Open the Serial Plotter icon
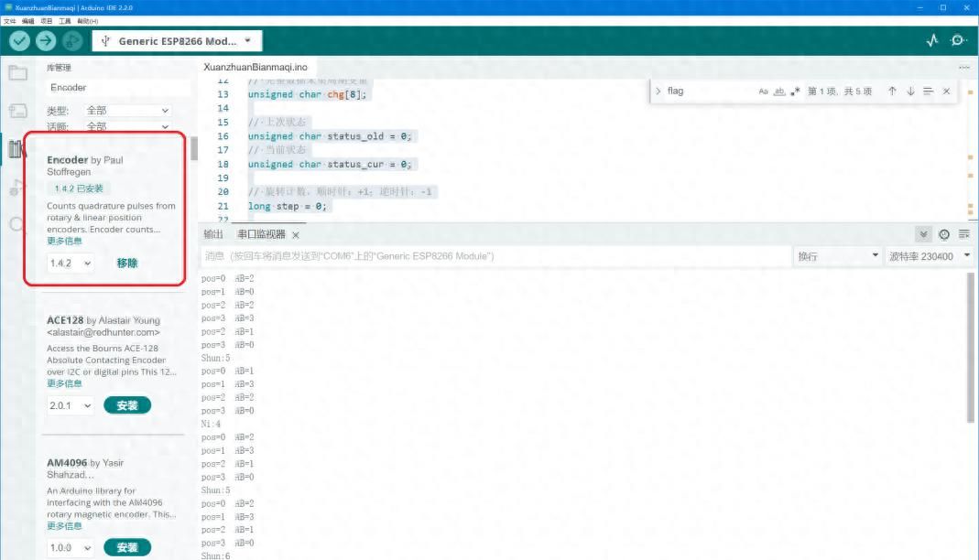Image resolution: width=979 pixels, height=560 pixels. click(x=932, y=40)
